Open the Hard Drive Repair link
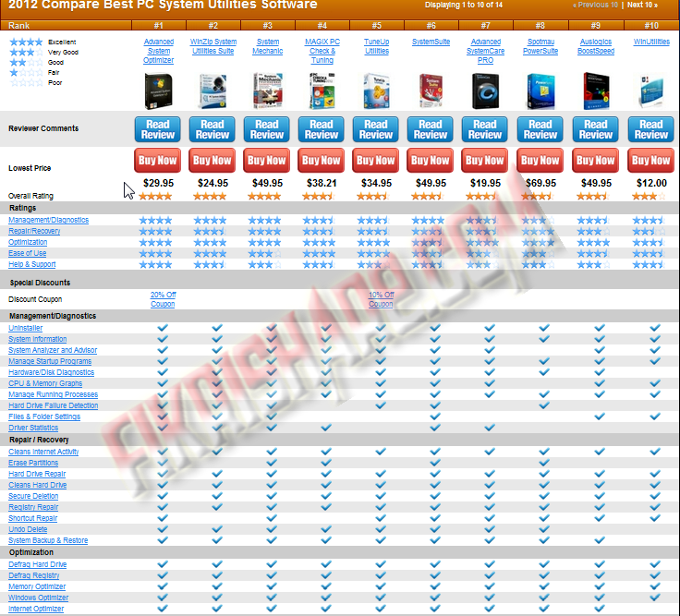This screenshot has width=680, height=616. 37,474
